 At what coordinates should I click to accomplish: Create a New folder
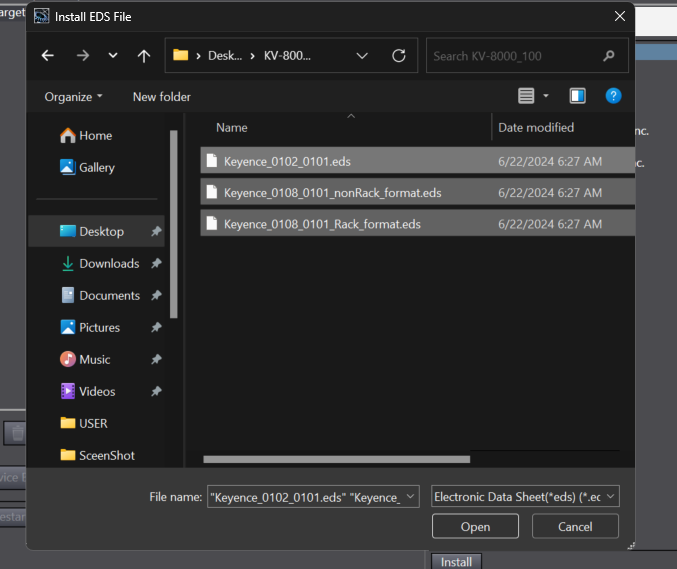[161, 97]
